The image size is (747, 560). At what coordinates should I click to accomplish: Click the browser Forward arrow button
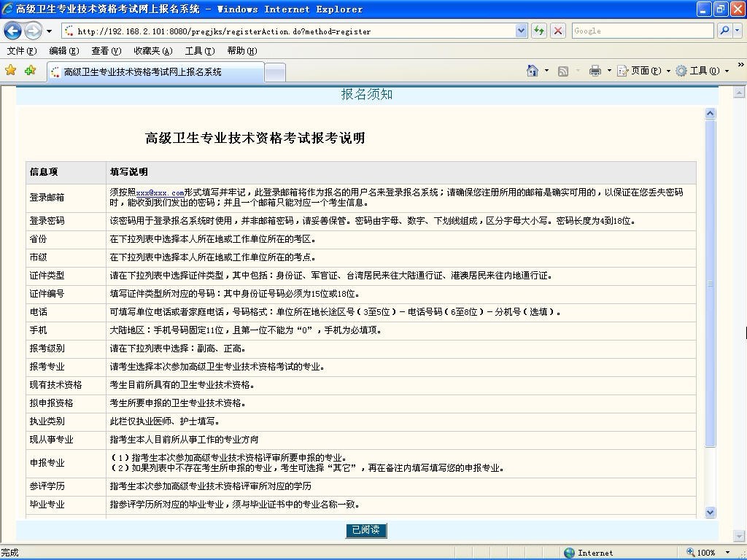click(x=33, y=31)
